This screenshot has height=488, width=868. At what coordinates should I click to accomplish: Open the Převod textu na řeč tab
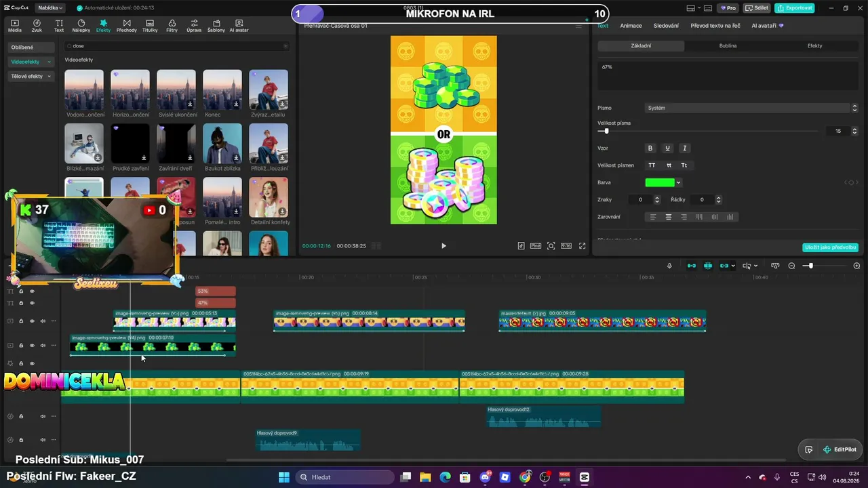(x=715, y=26)
